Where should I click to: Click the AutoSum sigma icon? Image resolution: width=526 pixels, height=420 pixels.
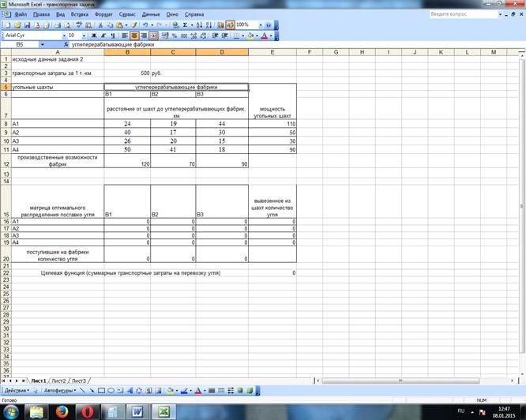[x=185, y=25]
